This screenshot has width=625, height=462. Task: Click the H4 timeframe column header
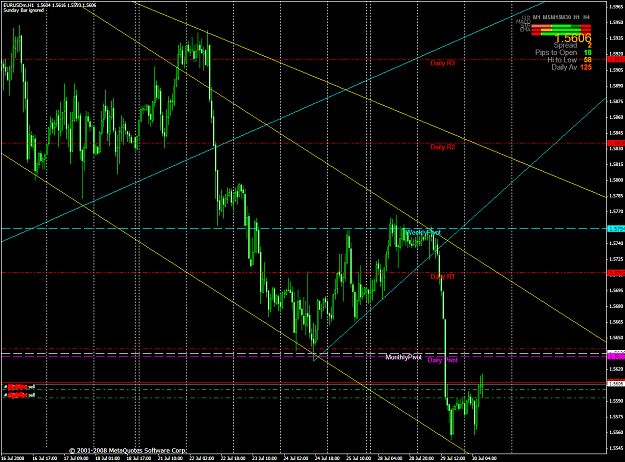(586, 17)
